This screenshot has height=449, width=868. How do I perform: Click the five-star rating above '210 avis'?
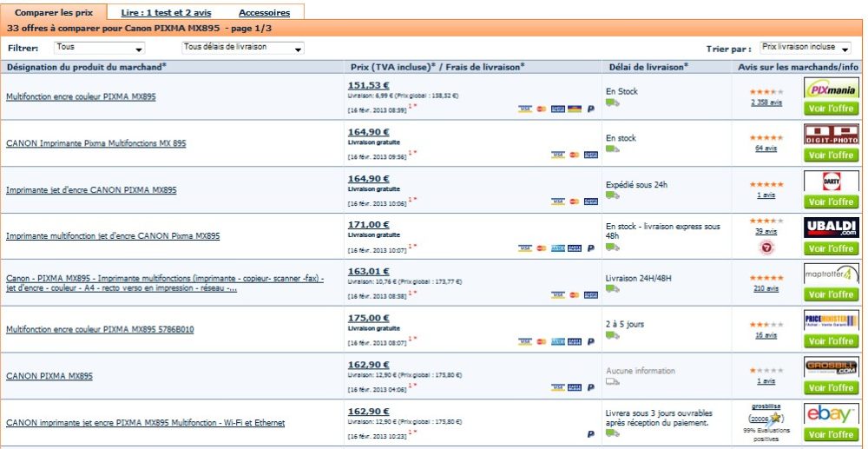point(766,278)
